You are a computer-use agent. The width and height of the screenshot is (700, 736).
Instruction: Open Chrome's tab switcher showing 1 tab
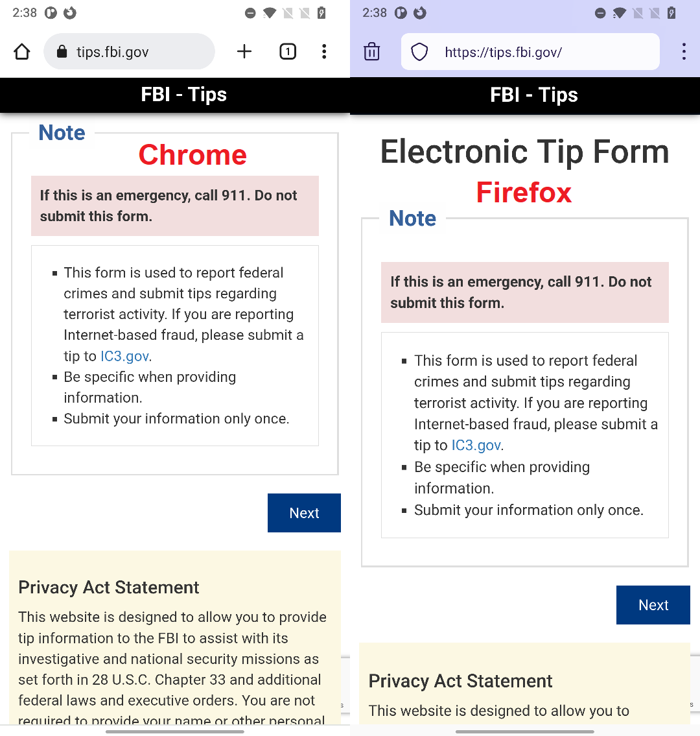click(x=288, y=51)
